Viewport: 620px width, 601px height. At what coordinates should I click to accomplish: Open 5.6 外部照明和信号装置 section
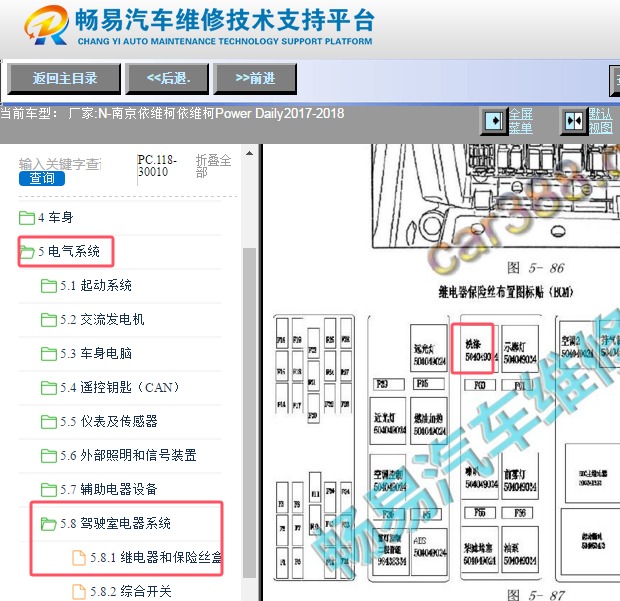[128, 455]
